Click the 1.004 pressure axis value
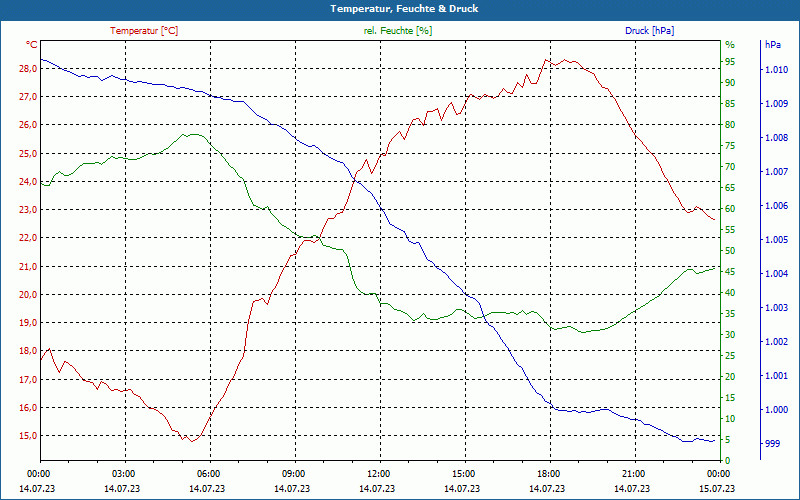The height and width of the screenshot is (500, 800). (777, 274)
